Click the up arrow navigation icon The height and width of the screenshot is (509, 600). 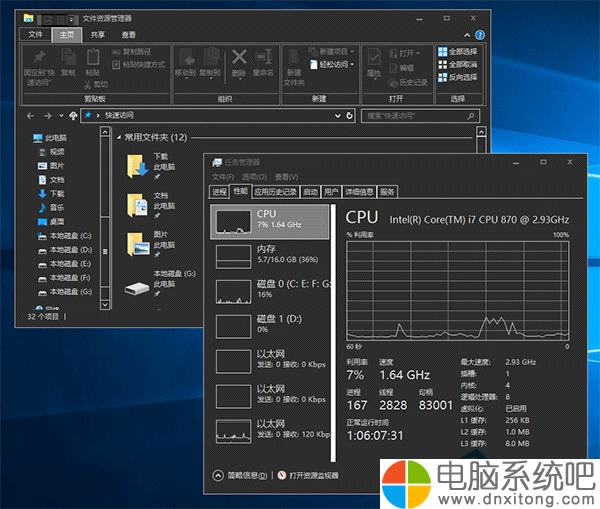click(x=73, y=116)
